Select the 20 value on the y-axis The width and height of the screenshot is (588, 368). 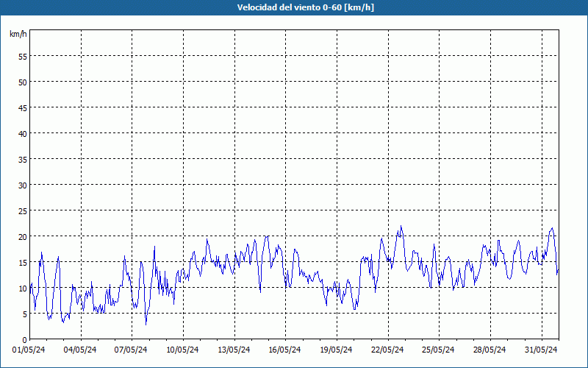coord(23,236)
